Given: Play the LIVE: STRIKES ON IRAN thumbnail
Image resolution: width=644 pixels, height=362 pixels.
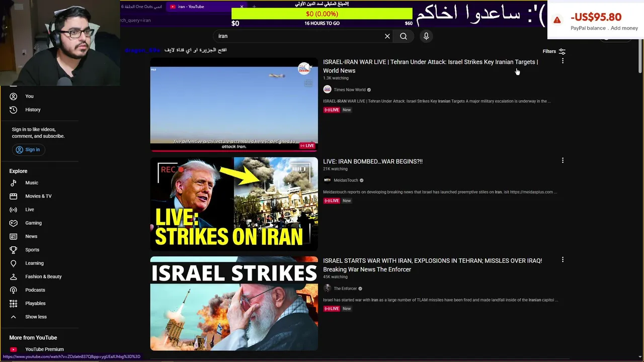Looking at the screenshot, I should (234, 204).
